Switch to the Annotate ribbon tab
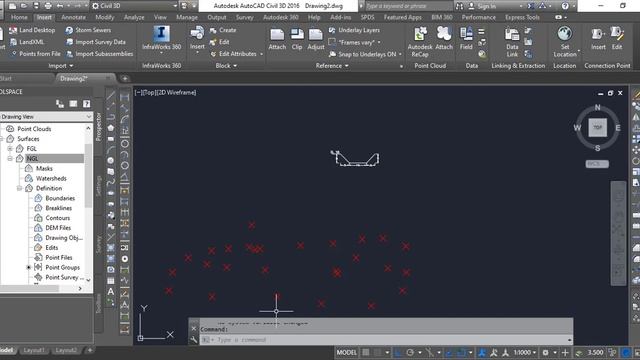Viewport: 640px width, 360px height. point(73,17)
